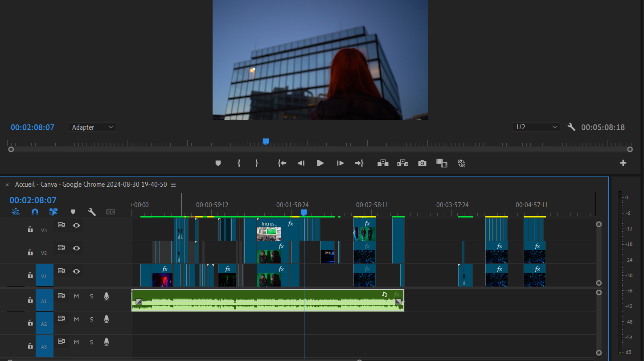Viewport: 644px width, 361px height.
Task: Open the sequence panel hamburger menu
Action: point(173,185)
